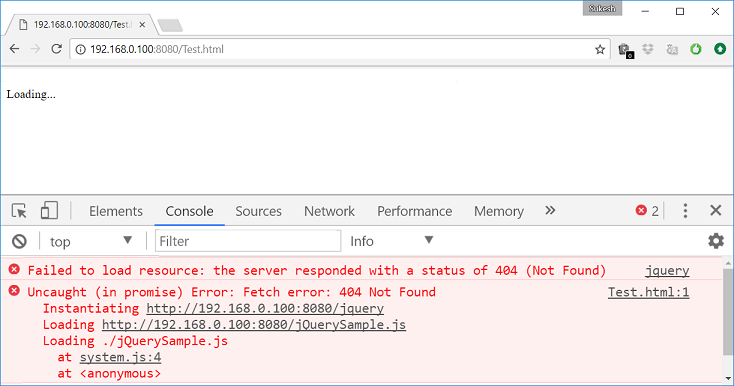Image resolution: width=734 pixels, height=386 pixels.
Task: Click the Dropbox extension icon
Action: tap(648, 49)
